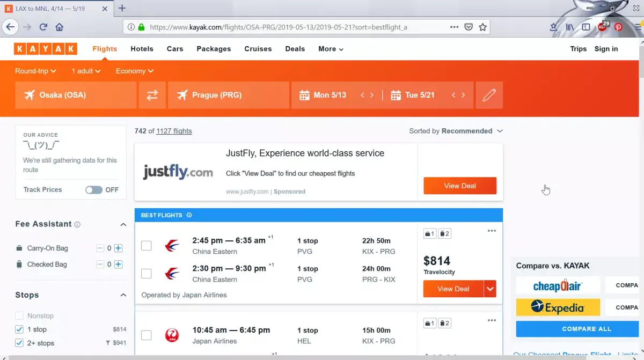The height and width of the screenshot is (360, 644).
Task: Swap origin and destination airports
Action: pos(152,95)
